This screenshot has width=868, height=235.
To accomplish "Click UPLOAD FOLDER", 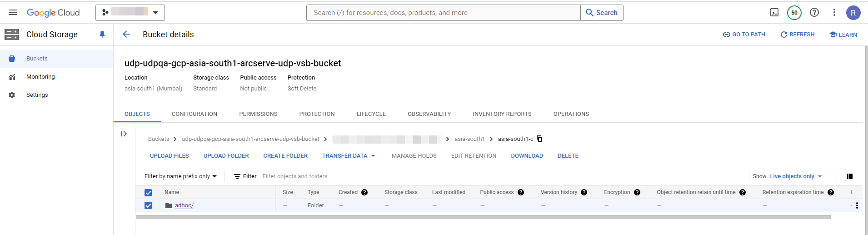I will click(x=226, y=156).
